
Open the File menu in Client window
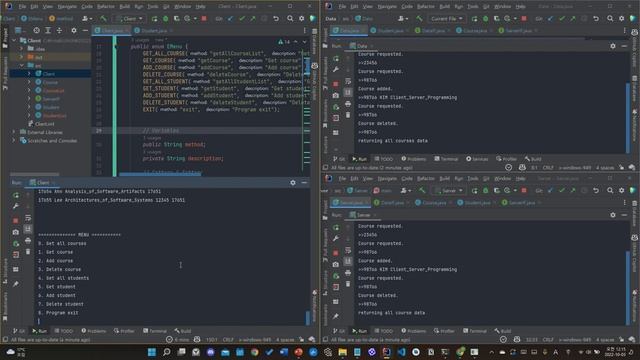pos(22,7)
